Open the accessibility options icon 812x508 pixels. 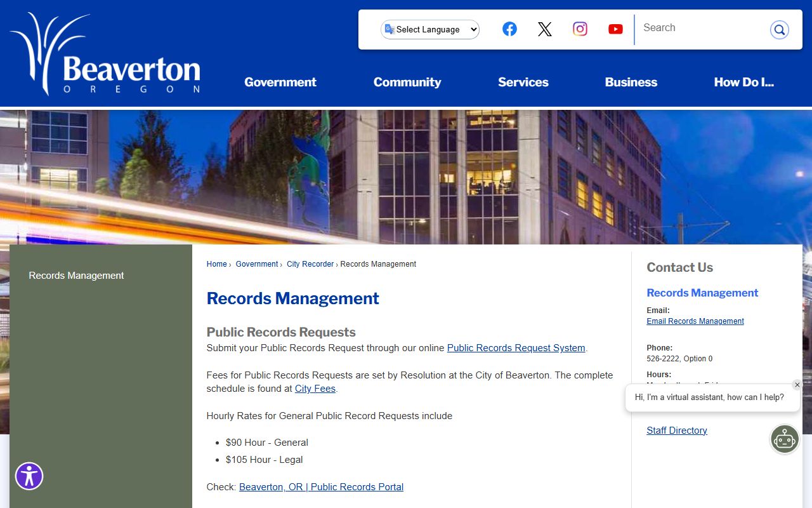(29, 476)
